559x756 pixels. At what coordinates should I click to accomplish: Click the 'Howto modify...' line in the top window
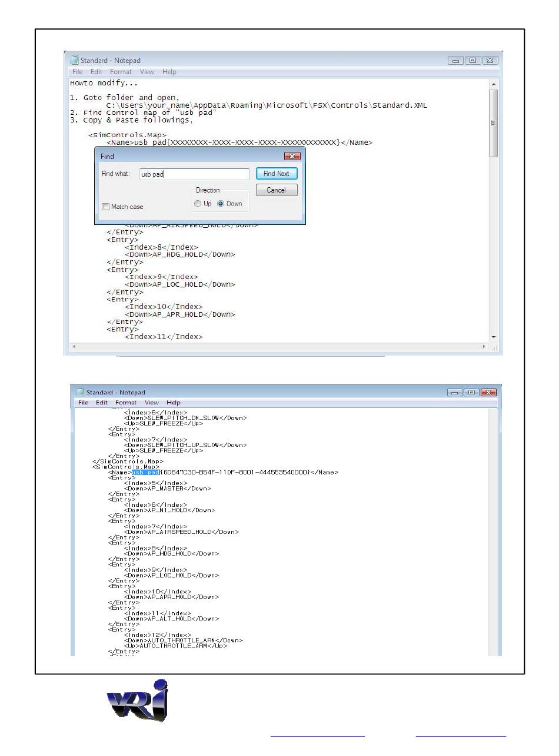click(104, 83)
